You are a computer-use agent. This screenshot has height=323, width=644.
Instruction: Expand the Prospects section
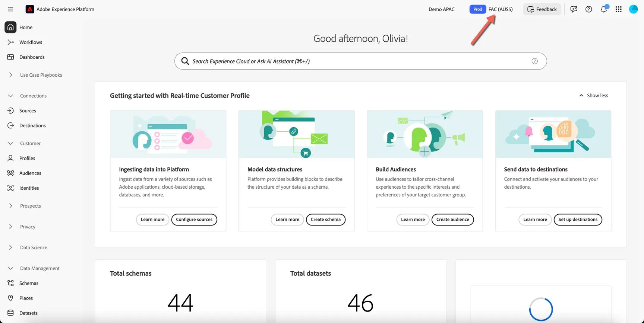click(x=10, y=206)
